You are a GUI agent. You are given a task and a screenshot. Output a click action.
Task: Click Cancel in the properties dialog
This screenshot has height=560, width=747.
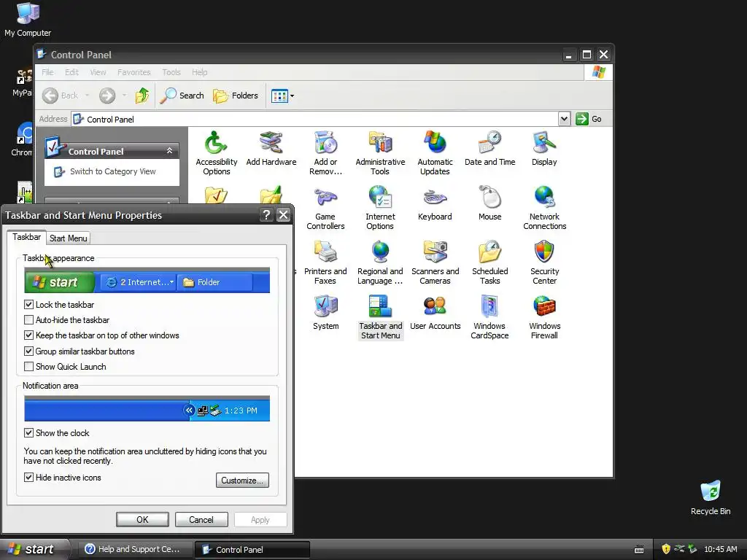coord(201,520)
